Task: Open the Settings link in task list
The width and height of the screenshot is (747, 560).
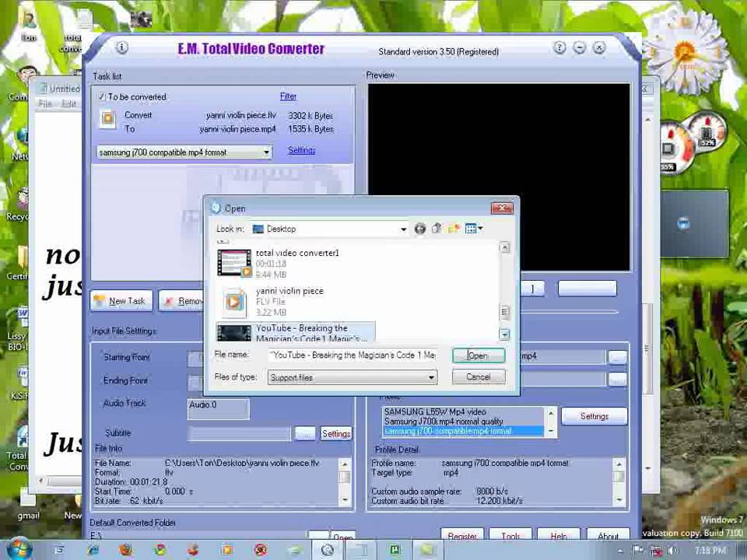Action: [x=302, y=150]
